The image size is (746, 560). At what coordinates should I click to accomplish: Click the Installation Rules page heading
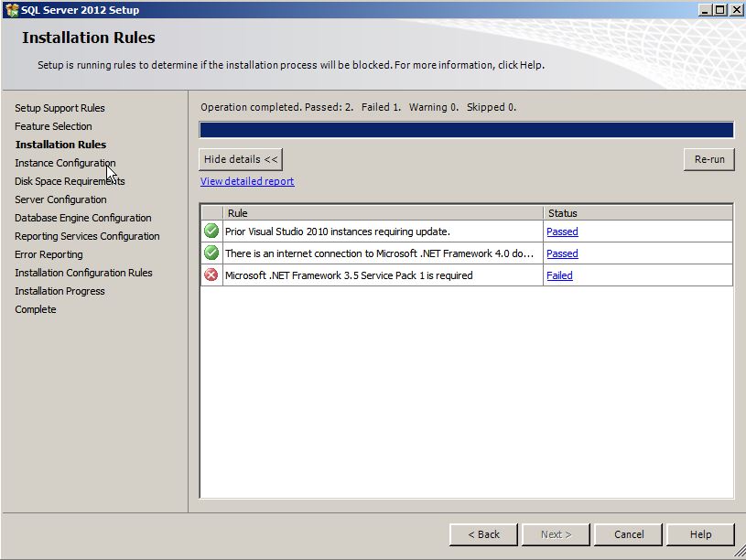pyautogui.click(x=89, y=38)
